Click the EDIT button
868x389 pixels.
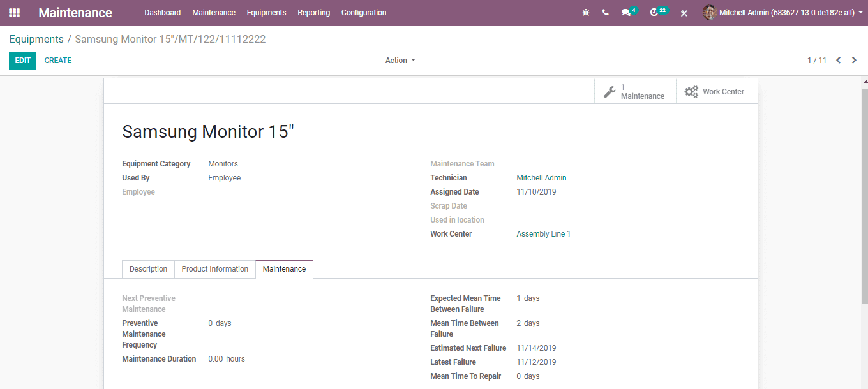click(22, 61)
